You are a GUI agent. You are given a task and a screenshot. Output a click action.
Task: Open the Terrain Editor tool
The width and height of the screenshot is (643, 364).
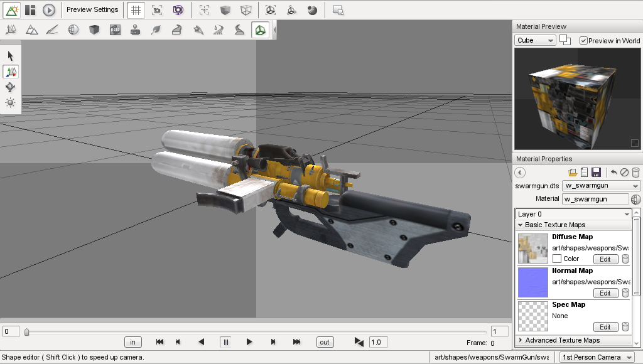(31, 29)
